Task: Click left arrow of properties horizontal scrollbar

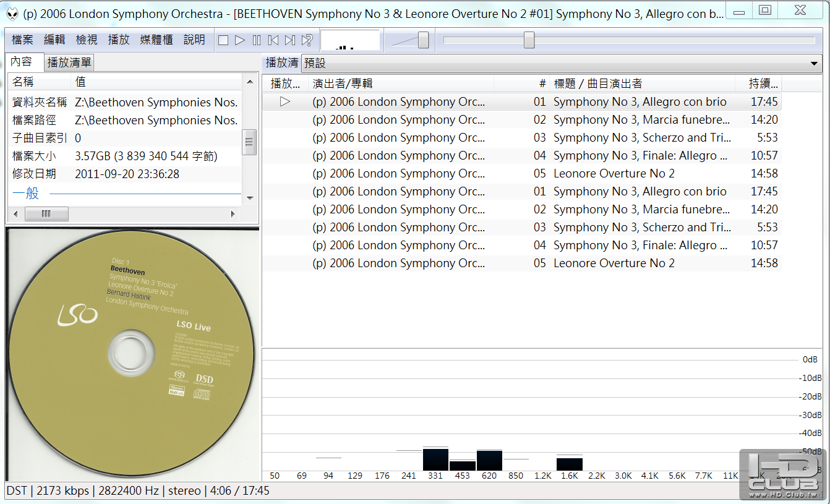Action: (x=16, y=214)
